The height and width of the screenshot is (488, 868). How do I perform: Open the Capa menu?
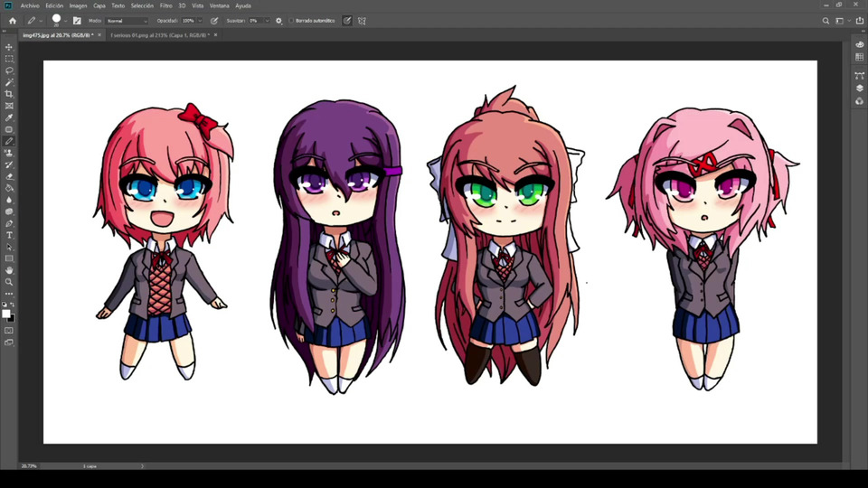[99, 5]
